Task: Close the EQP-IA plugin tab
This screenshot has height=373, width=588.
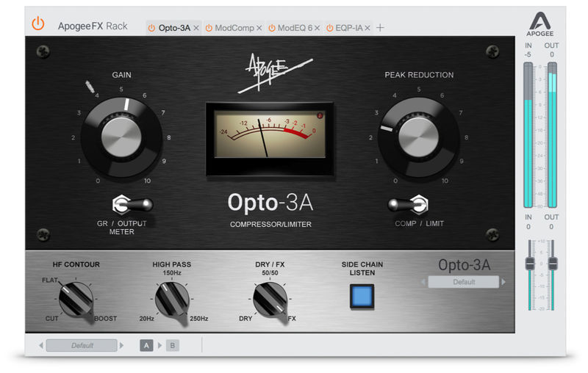Action: [367, 28]
